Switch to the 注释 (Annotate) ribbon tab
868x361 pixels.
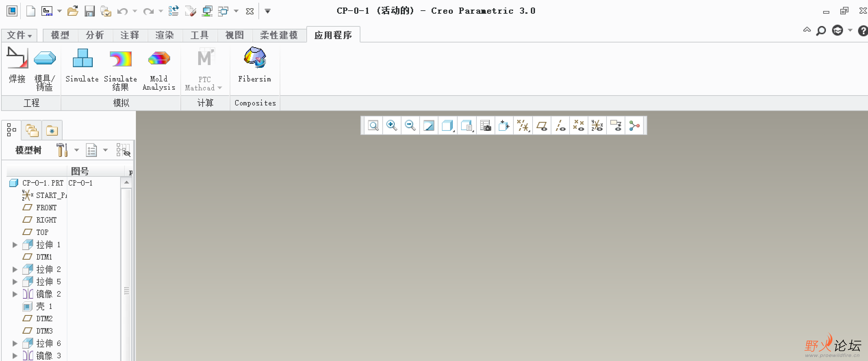click(x=130, y=35)
